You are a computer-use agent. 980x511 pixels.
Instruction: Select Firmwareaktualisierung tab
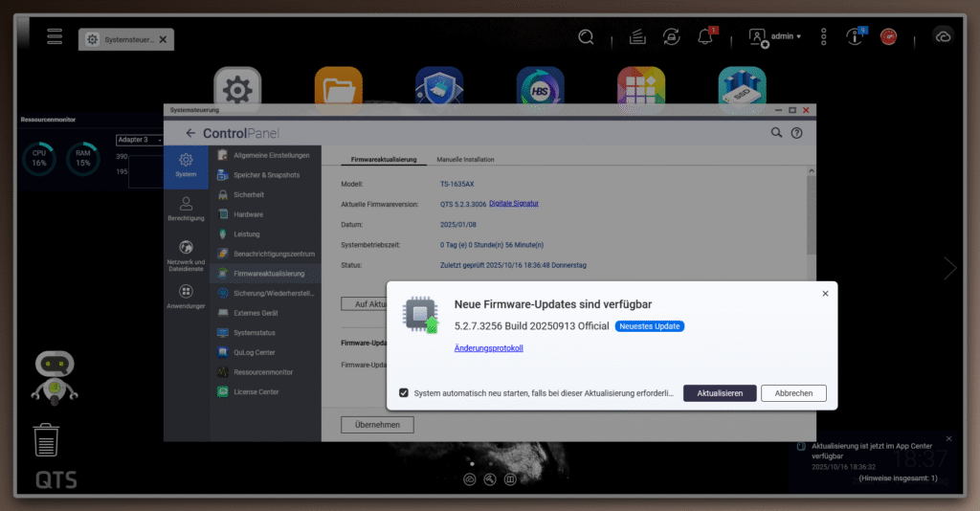(383, 159)
